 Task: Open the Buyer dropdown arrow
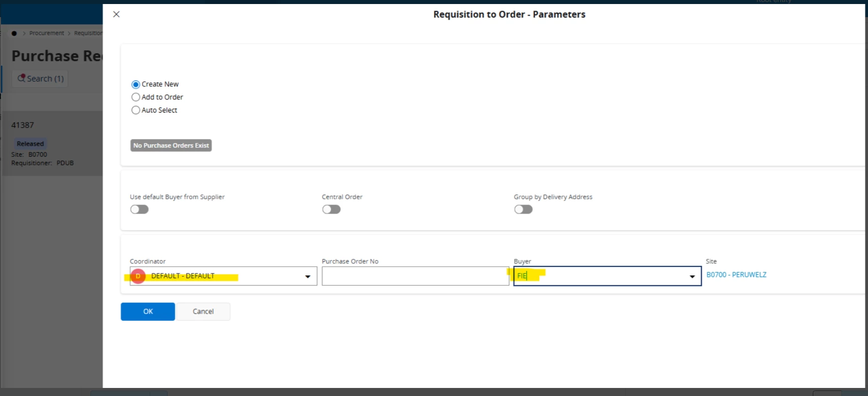click(x=692, y=276)
